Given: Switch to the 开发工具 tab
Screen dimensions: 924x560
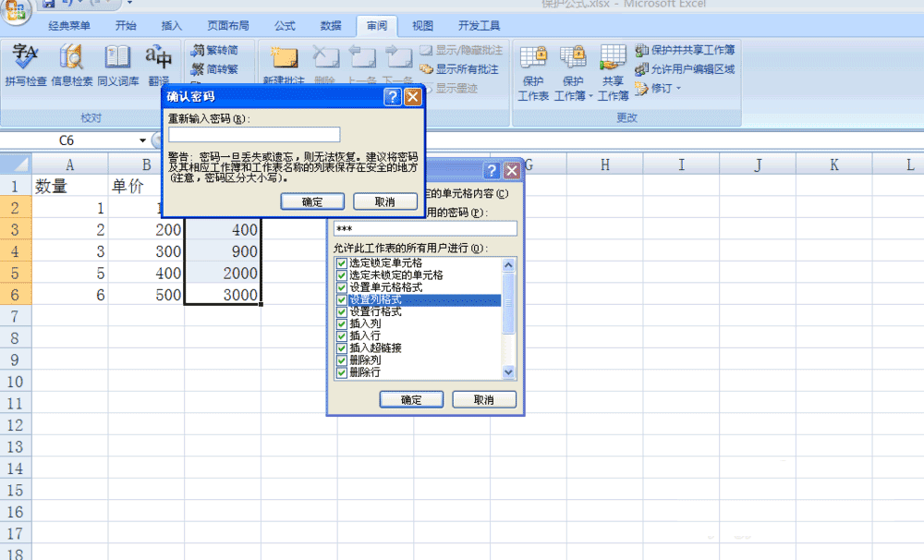Looking at the screenshot, I should coord(479,26).
